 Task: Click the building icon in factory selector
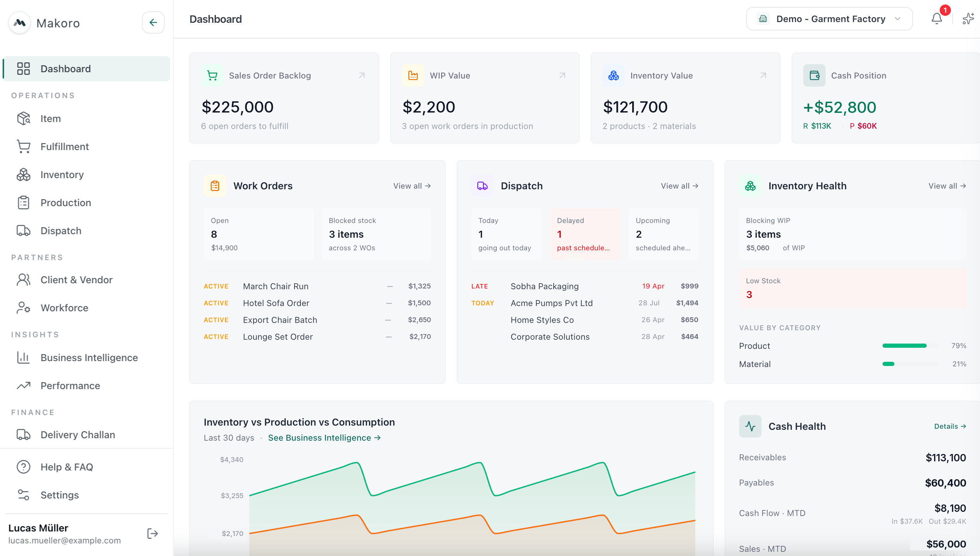pyautogui.click(x=763, y=19)
